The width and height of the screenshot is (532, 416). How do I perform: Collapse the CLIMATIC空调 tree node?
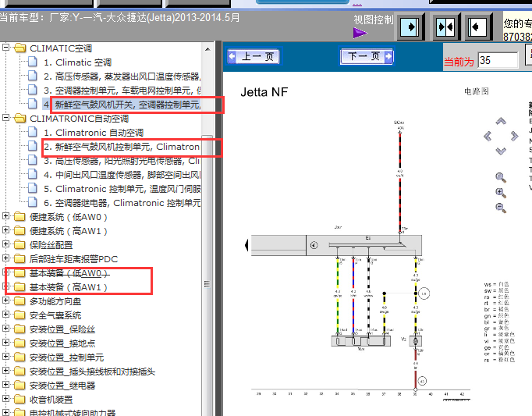(5, 47)
